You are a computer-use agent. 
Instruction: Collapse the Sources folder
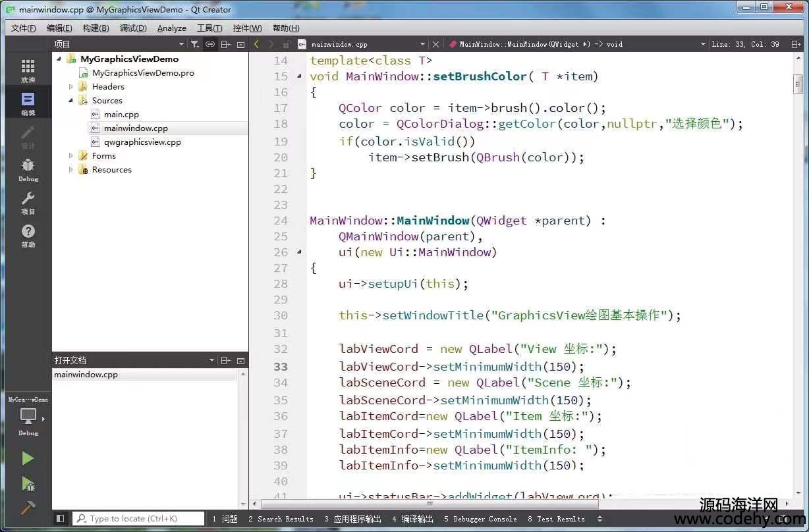(x=70, y=101)
